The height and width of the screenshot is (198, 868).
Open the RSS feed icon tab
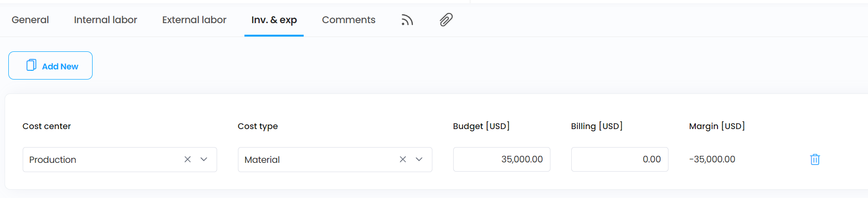[x=407, y=20]
